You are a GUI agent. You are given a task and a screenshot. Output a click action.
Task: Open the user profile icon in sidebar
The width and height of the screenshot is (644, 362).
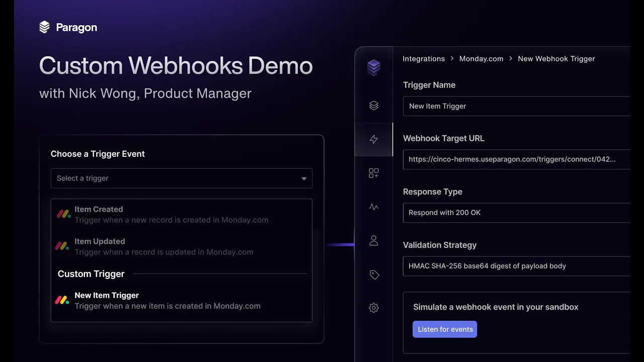coord(374,240)
